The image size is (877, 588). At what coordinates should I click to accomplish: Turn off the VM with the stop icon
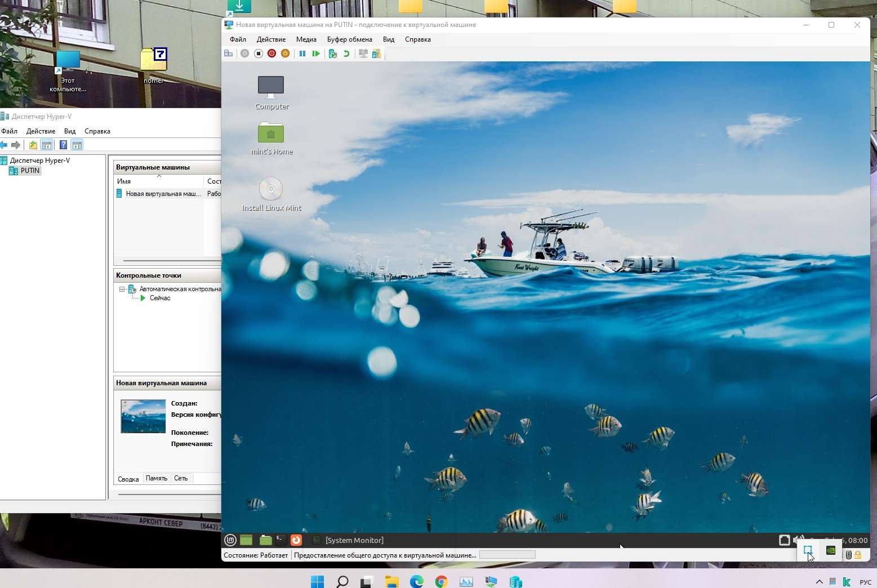tap(259, 54)
